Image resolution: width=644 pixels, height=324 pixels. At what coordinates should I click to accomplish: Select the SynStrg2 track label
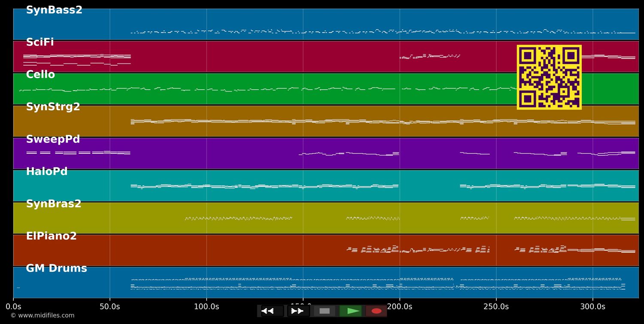pyautogui.click(x=53, y=107)
